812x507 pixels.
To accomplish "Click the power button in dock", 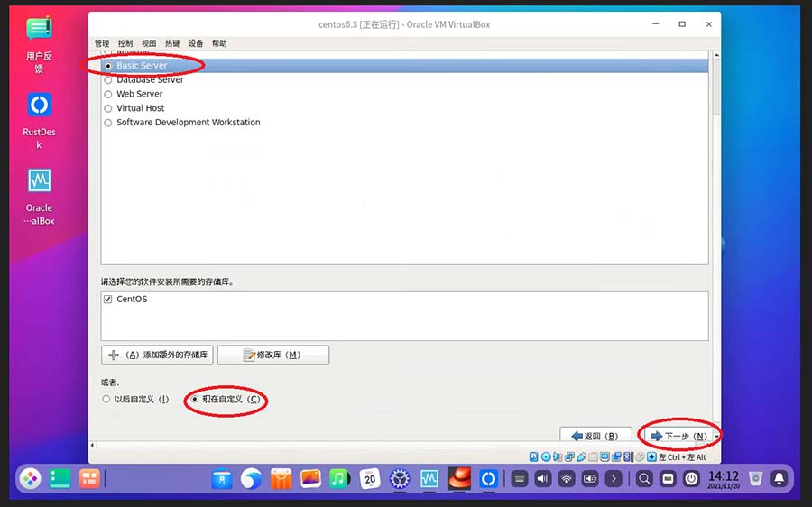I will point(691,479).
